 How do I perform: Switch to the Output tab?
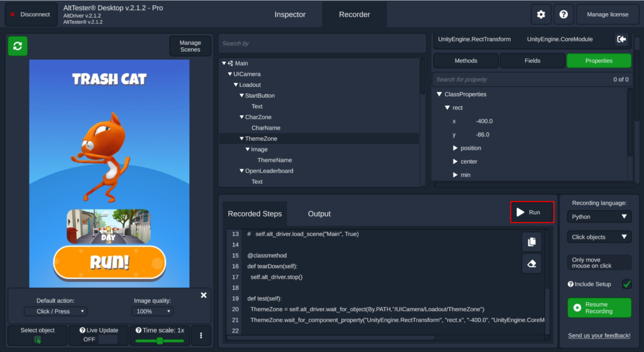319,214
